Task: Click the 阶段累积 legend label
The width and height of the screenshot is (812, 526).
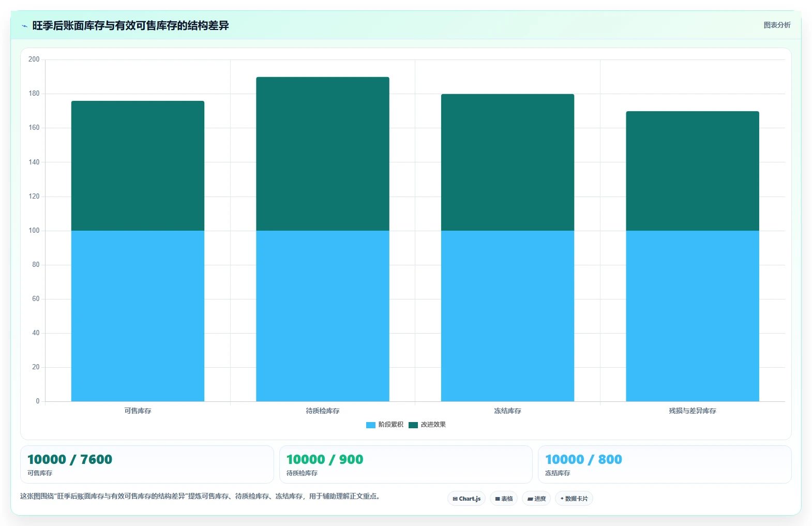Action: [390, 425]
